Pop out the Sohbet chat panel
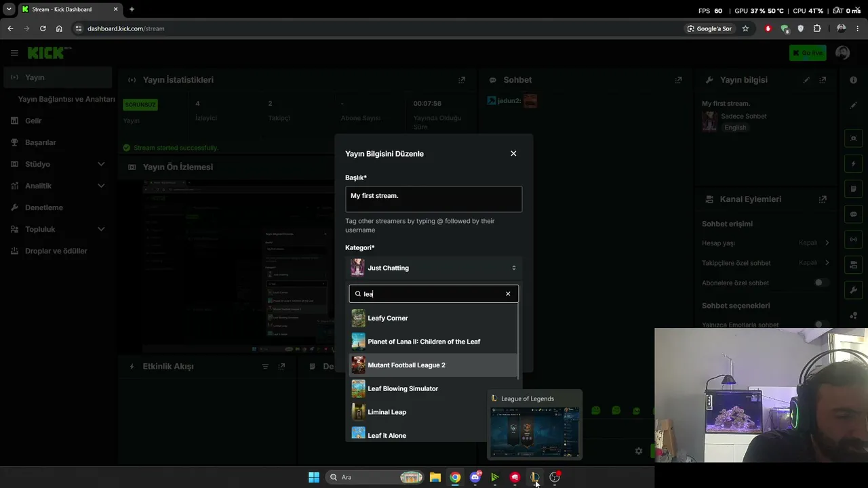 point(678,80)
